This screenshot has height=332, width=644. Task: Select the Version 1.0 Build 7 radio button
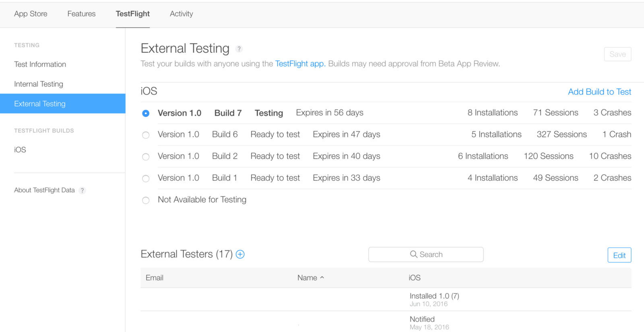146,113
